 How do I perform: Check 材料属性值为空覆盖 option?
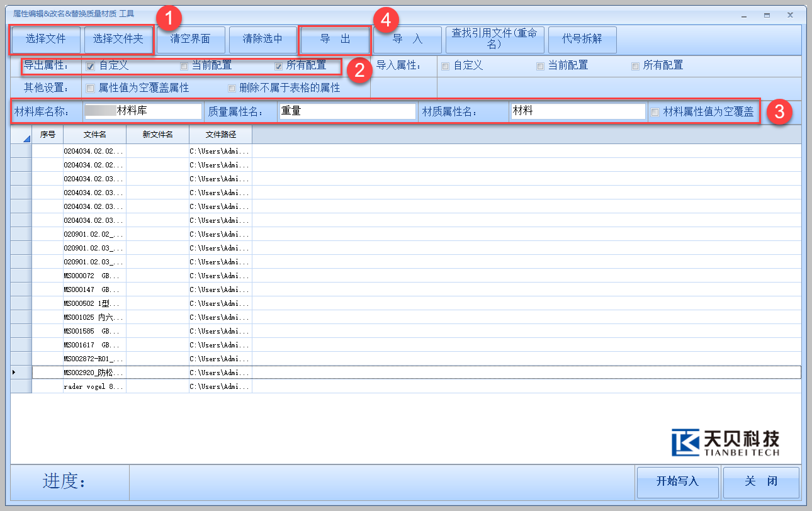tap(655, 112)
